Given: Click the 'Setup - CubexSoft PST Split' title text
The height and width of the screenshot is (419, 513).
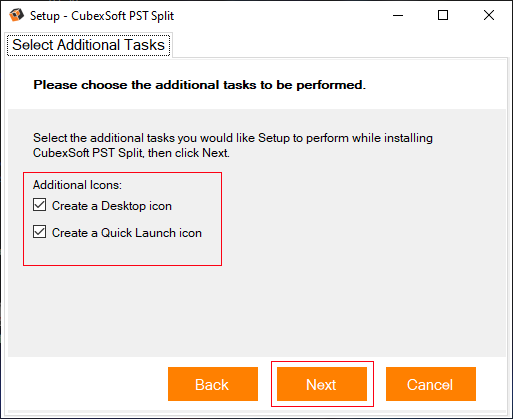Looking at the screenshot, I should point(102,16).
